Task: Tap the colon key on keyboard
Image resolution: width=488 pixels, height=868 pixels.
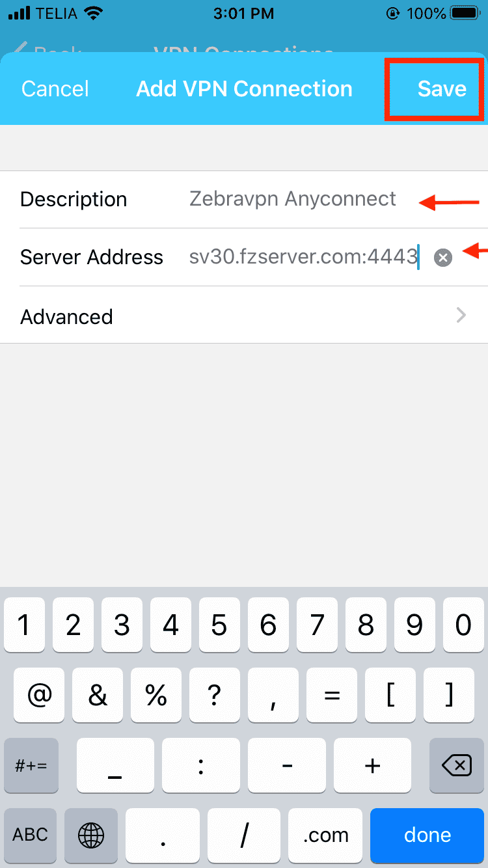Action: pyautogui.click(x=201, y=766)
